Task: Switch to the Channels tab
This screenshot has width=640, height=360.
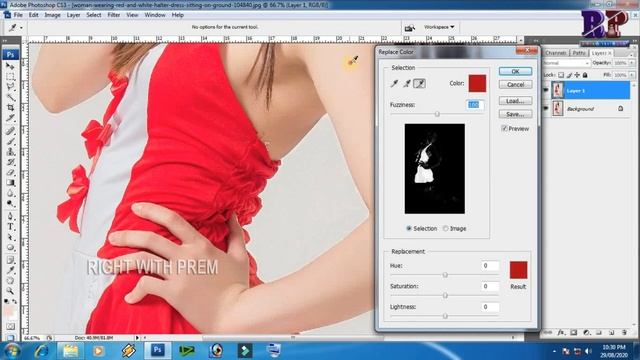Action: [x=556, y=53]
